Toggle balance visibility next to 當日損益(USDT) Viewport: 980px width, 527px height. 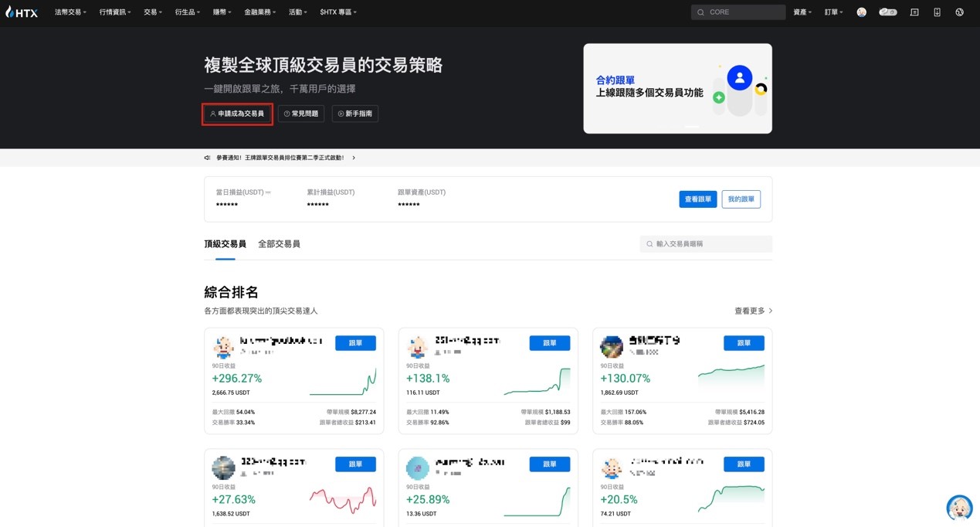(x=268, y=192)
